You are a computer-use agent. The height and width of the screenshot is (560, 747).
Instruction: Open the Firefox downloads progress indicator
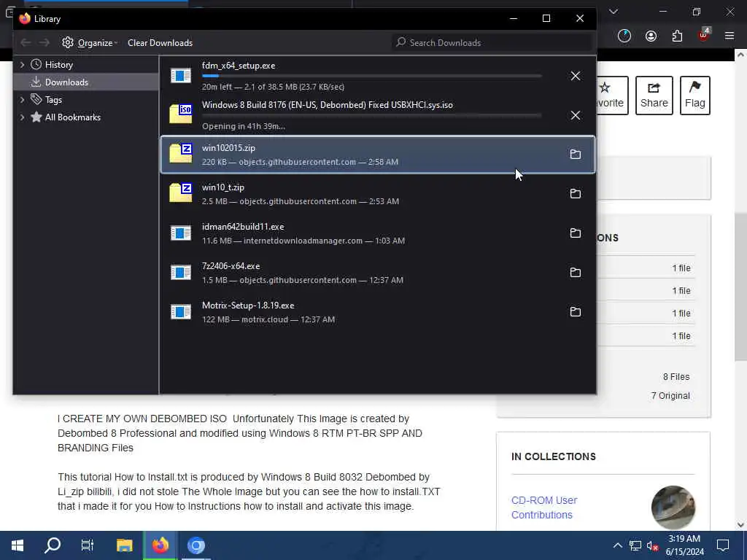point(624,36)
